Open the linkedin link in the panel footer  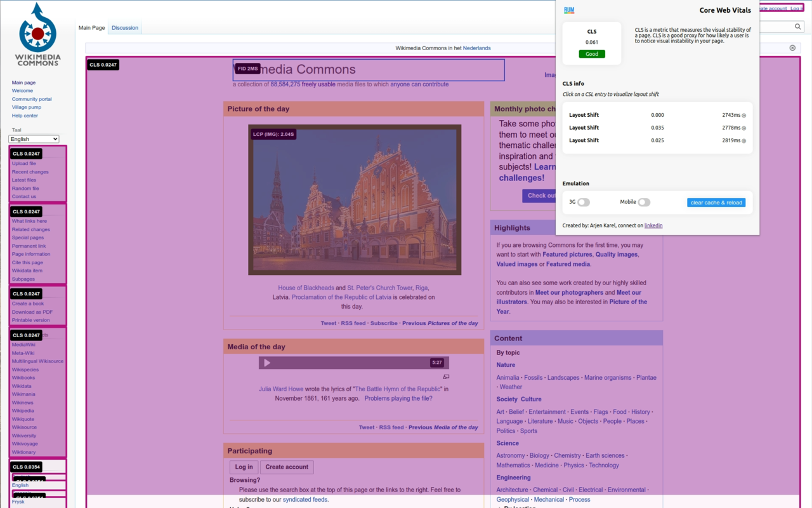pyautogui.click(x=653, y=225)
